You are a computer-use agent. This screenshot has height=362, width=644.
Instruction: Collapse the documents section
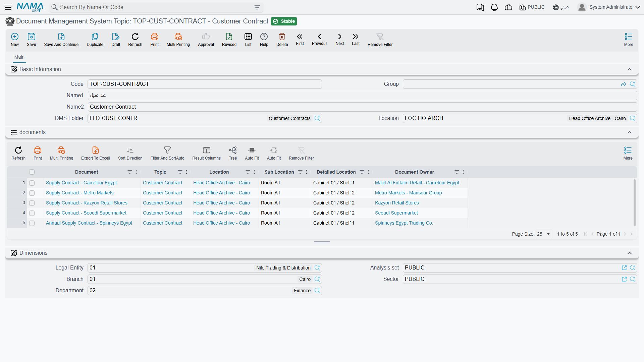click(x=630, y=132)
